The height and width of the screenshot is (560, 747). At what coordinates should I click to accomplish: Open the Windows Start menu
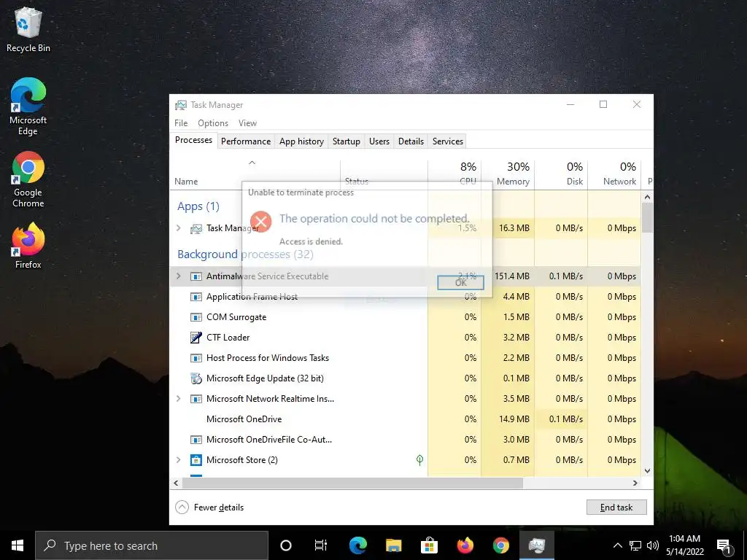(18, 545)
